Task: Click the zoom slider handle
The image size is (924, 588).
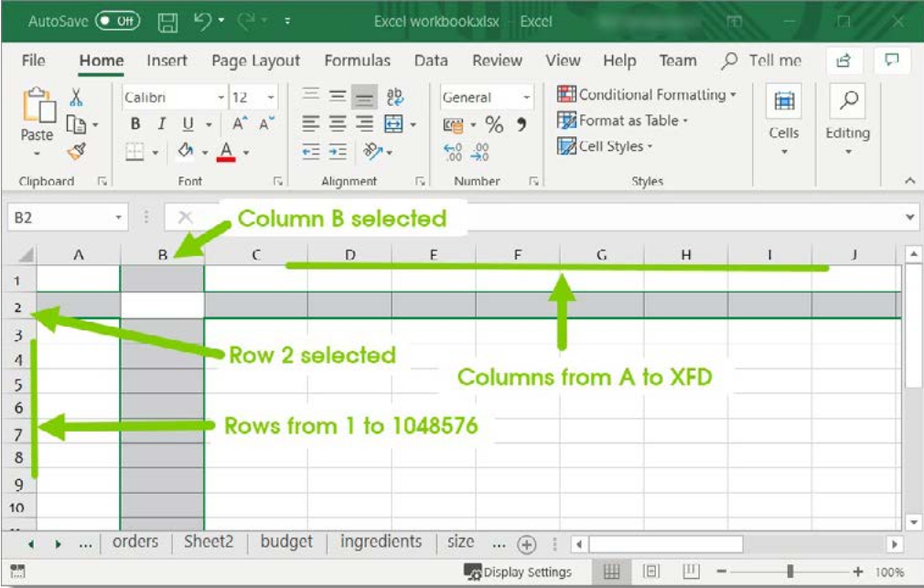Action: 790,572
